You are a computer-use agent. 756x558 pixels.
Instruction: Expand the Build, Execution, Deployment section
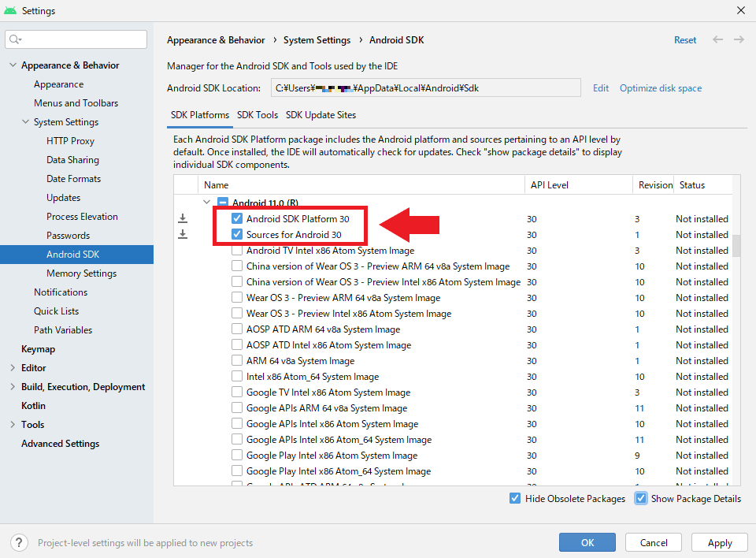[x=11, y=386]
